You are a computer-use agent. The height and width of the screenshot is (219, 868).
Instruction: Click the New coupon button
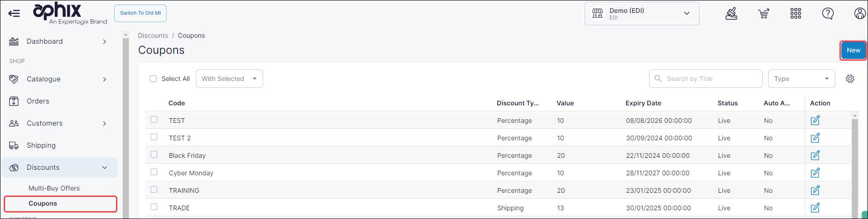[x=853, y=51]
